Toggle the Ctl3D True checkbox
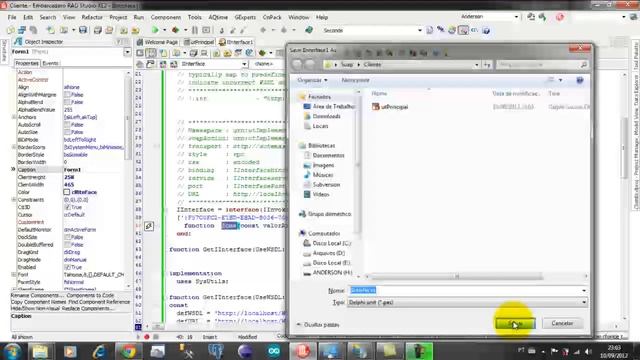The height and width of the screenshot is (360, 640). point(67,207)
